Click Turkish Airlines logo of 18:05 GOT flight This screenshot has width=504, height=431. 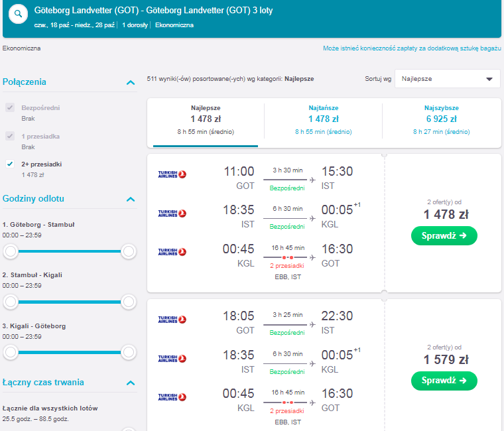(x=172, y=319)
